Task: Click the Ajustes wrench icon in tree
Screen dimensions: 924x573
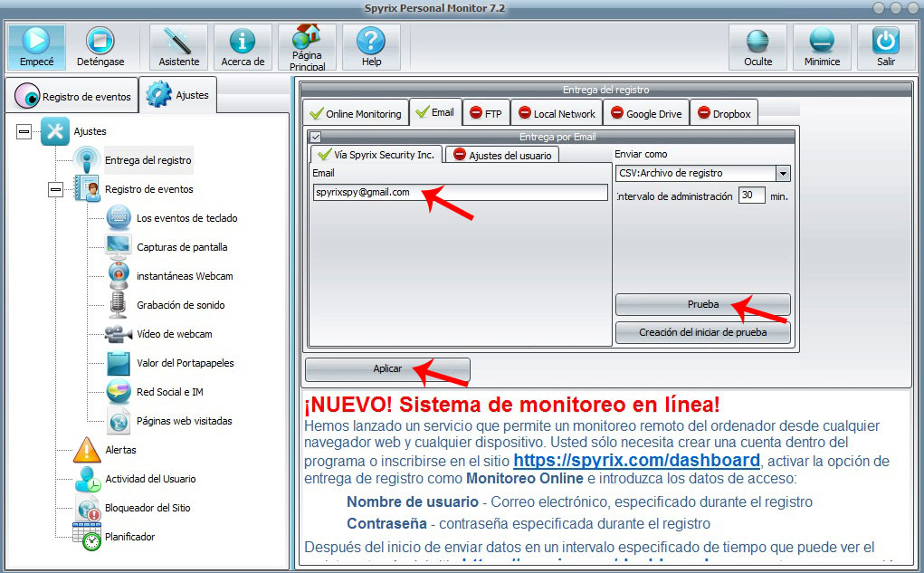Action: pyautogui.click(x=55, y=131)
